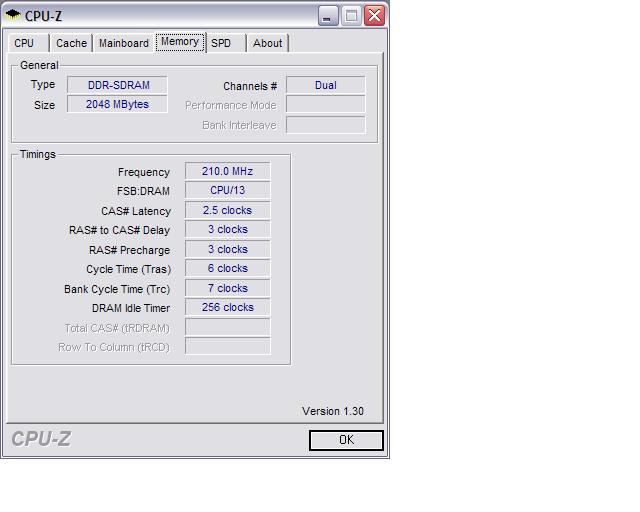This screenshot has width=640, height=512.
Task: Click RAS# to CAS# Delay value field
Action: click(228, 229)
